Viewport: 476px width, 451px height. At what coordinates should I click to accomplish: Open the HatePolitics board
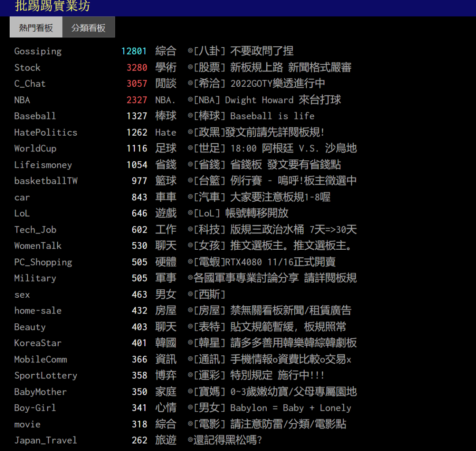point(45,132)
